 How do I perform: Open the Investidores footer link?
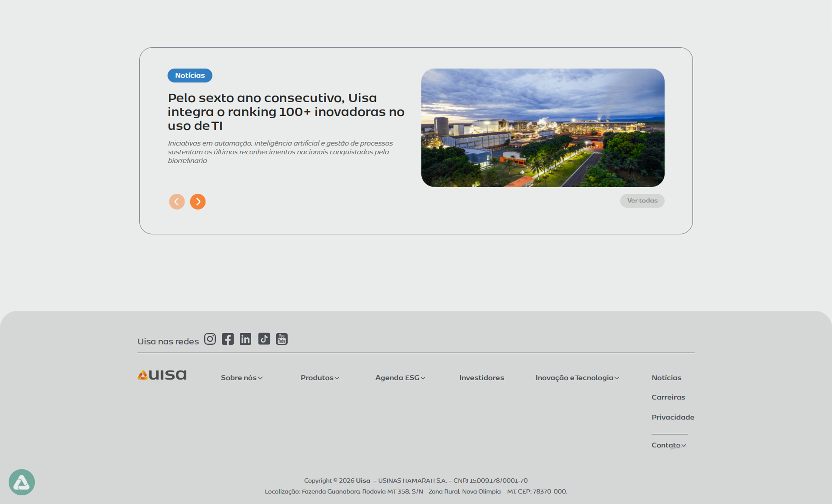coord(482,378)
